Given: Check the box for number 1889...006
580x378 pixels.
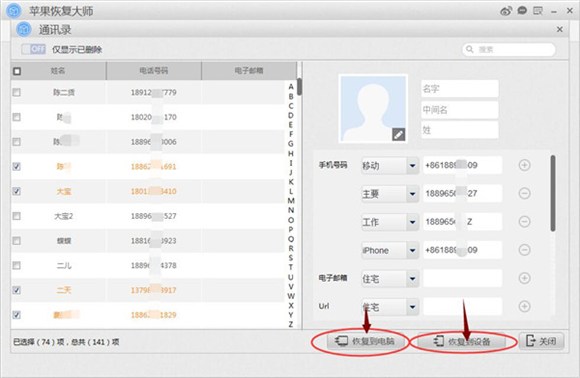Looking at the screenshot, I should coord(17,142).
